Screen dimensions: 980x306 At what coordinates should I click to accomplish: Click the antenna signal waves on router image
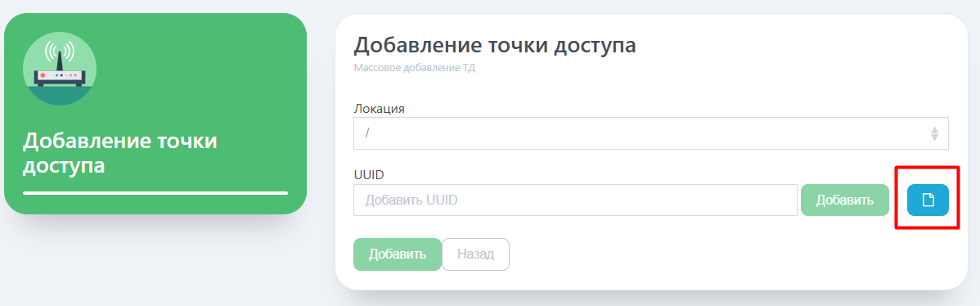coord(60,50)
